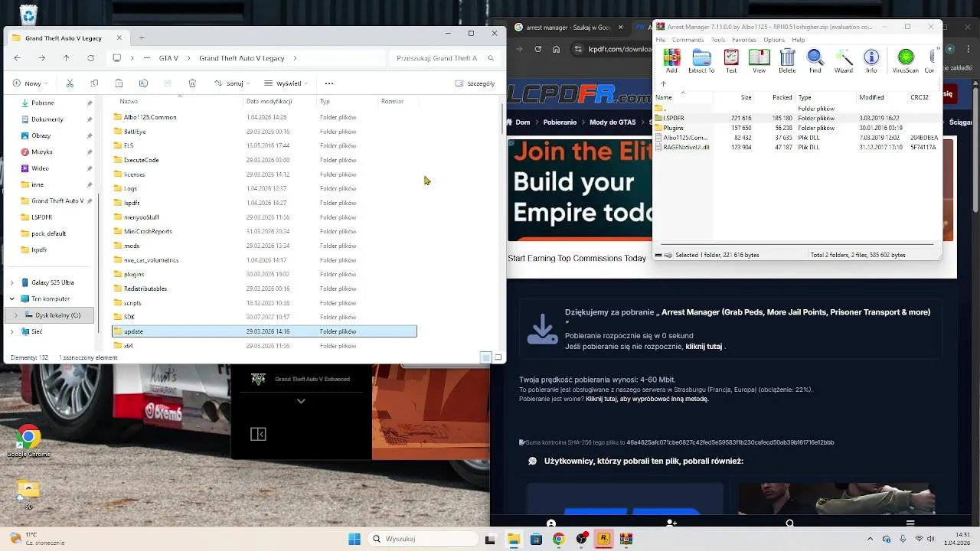980x551 pixels.
Task: Reload the Chrome page
Action: pos(538,49)
